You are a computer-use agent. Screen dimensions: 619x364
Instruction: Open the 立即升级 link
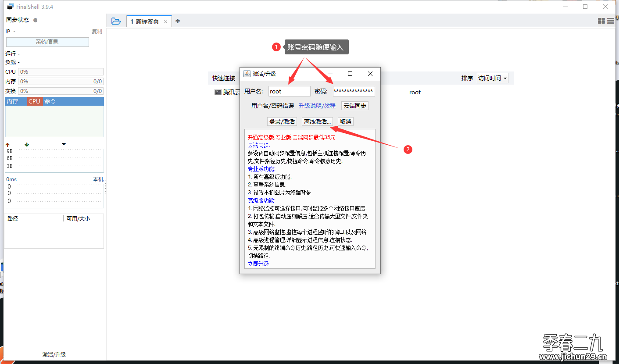coord(258,264)
